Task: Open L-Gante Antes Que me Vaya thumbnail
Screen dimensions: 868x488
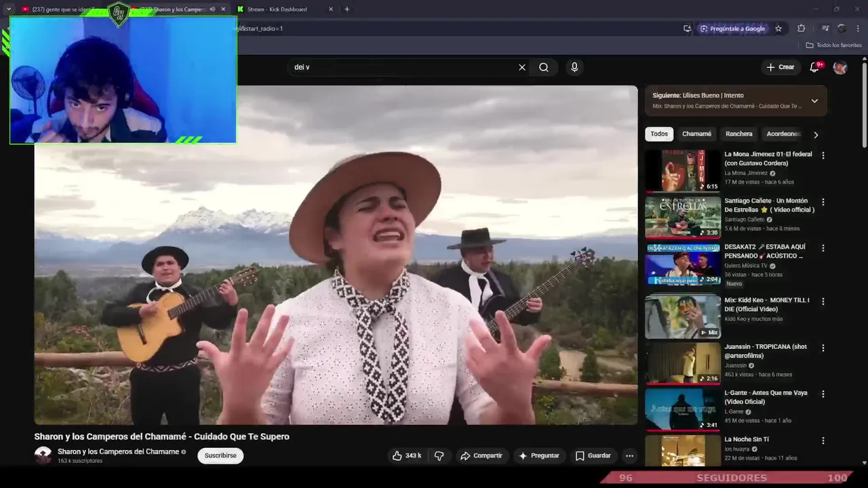Action: click(683, 409)
